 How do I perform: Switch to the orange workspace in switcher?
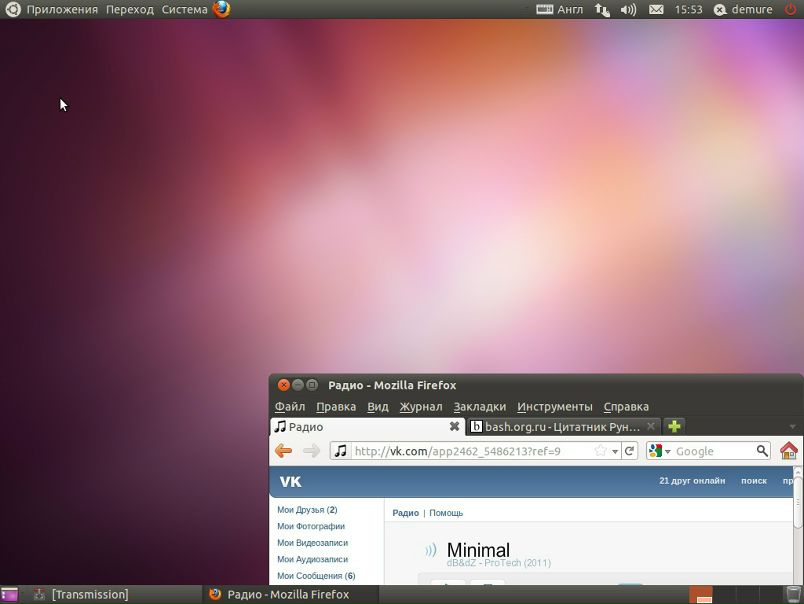[x=700, y=594]
